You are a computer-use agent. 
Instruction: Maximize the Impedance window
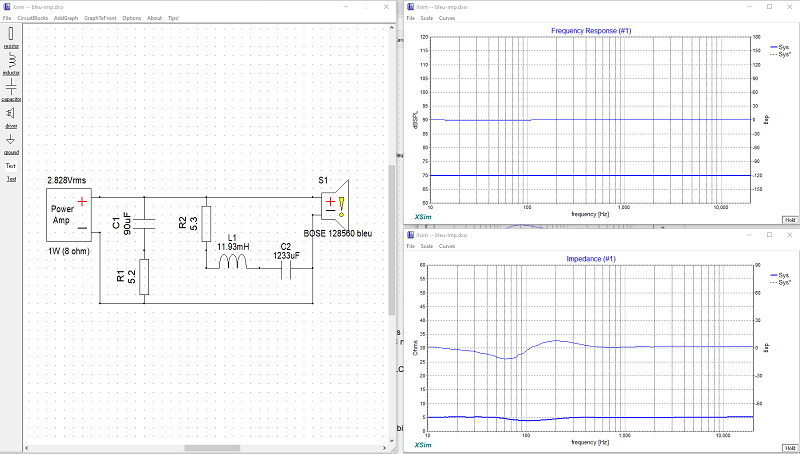769,235
